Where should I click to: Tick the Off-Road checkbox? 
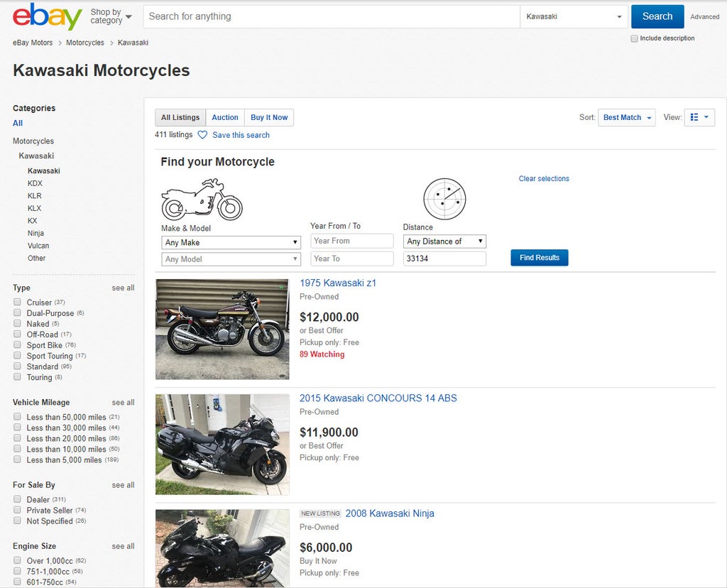coord(17,334)
